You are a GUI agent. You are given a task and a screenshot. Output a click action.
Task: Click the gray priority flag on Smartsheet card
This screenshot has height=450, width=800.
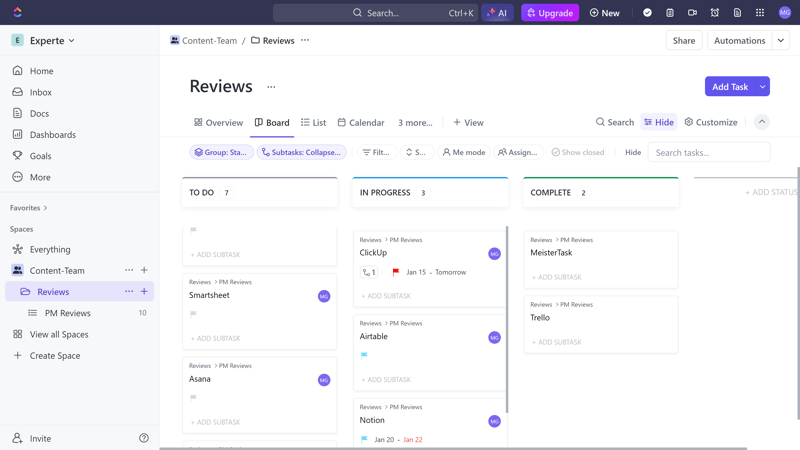click(193, 314)
